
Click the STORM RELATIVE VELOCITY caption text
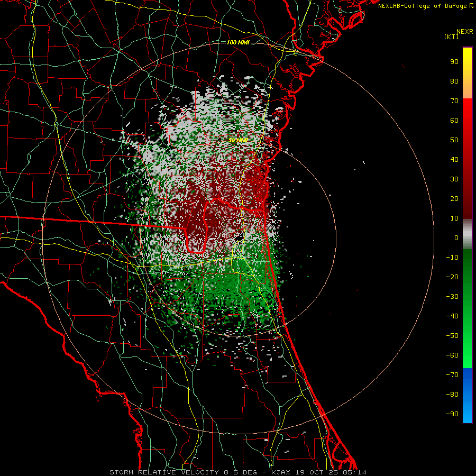point(164,472)
